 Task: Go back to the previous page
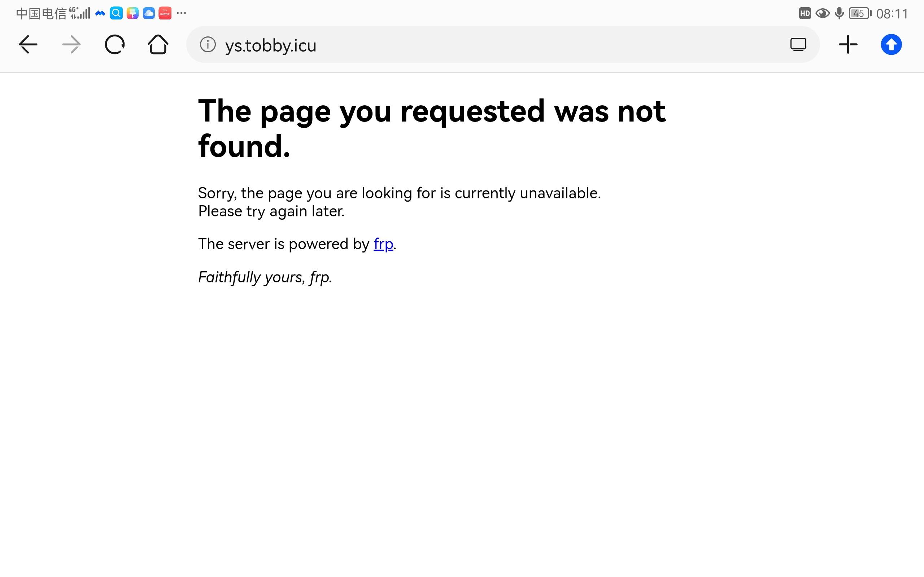28,45
